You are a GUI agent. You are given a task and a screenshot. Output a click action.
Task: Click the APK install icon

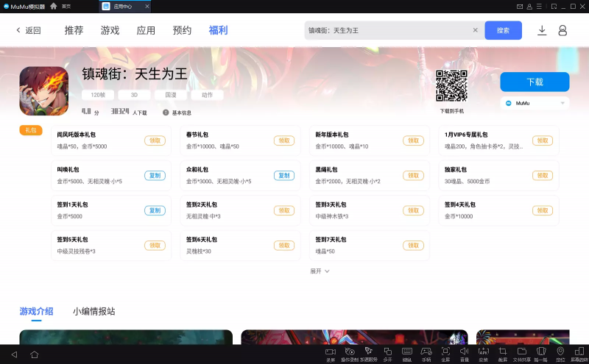[x=484, y=351]
